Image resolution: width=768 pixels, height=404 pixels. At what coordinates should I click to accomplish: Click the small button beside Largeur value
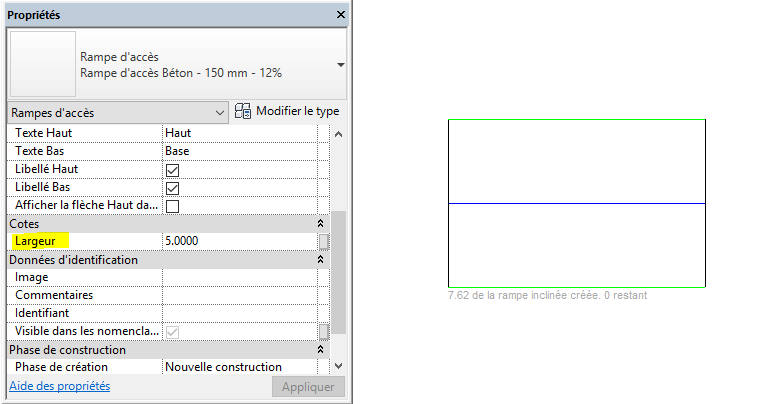[x=324, y=241]
